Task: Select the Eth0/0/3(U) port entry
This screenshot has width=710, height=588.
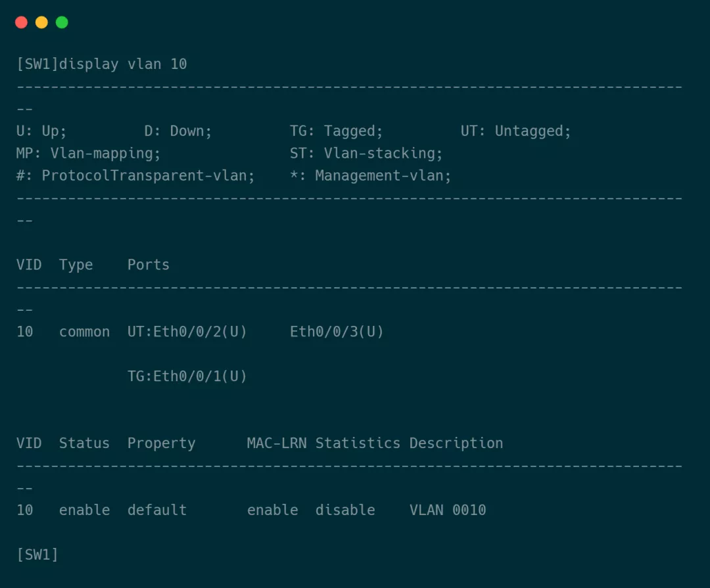Action: [337, 332]
